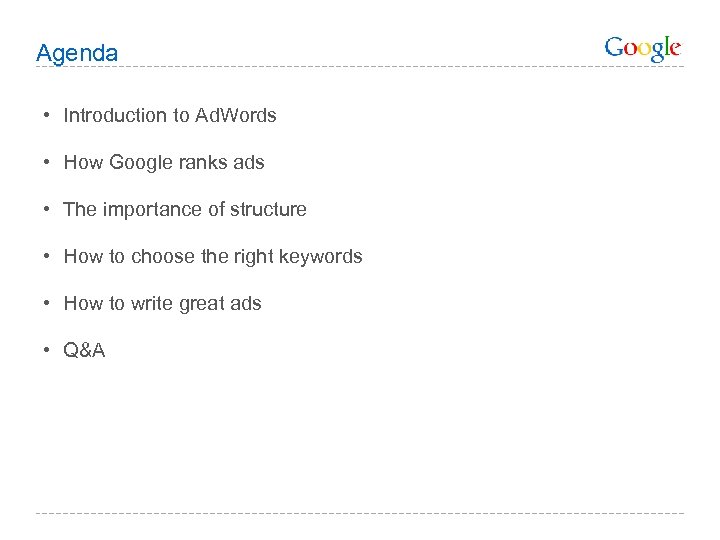
Task: Click the bullet dot before Introduction to AdWords
Action: pos(48,115)
